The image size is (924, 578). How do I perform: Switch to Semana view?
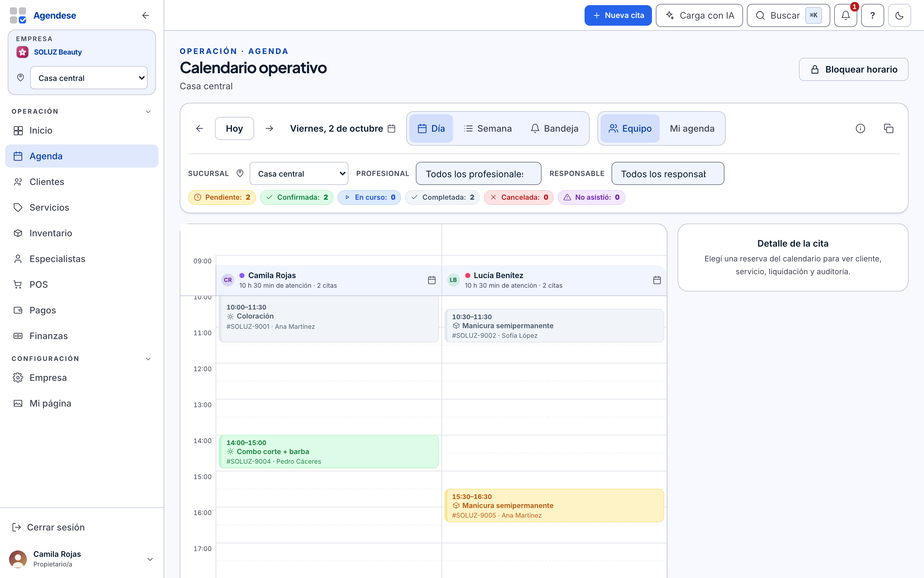pos(488,128)
